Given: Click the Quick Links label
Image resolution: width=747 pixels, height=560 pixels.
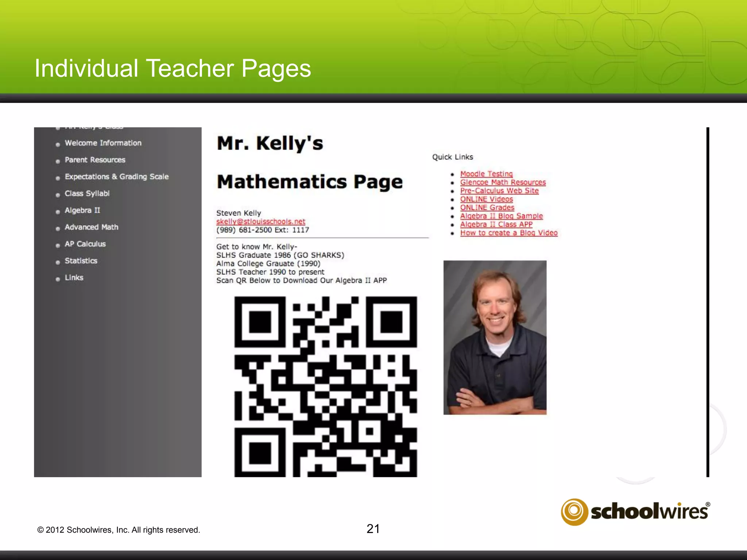Looking at the screenshot, I should coord(453,157).
